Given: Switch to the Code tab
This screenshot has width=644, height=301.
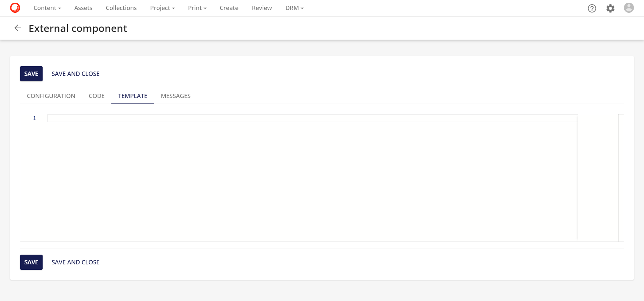Looking at the screenshot, I should 97,96.
